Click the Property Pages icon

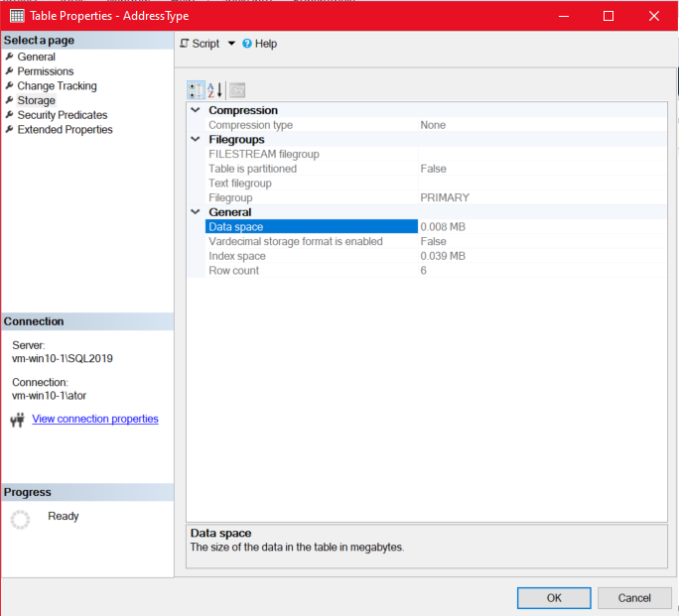coord(237,90)
